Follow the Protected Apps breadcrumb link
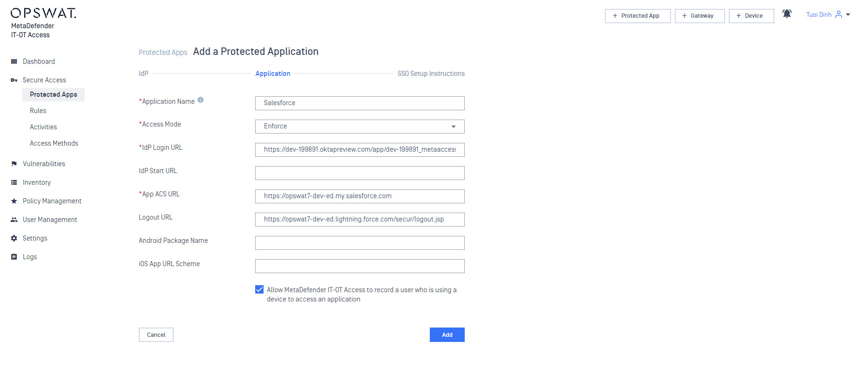The width and height of the screenshot is (868, 368). 163,53
